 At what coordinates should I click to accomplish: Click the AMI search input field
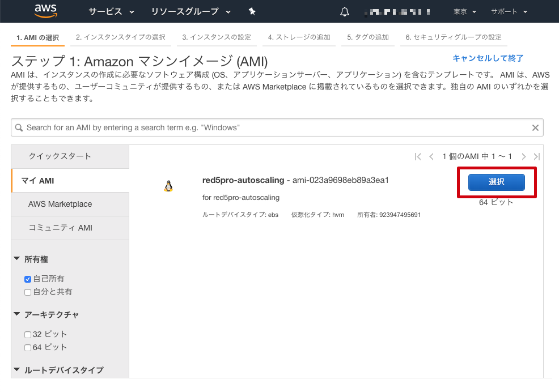277,127
